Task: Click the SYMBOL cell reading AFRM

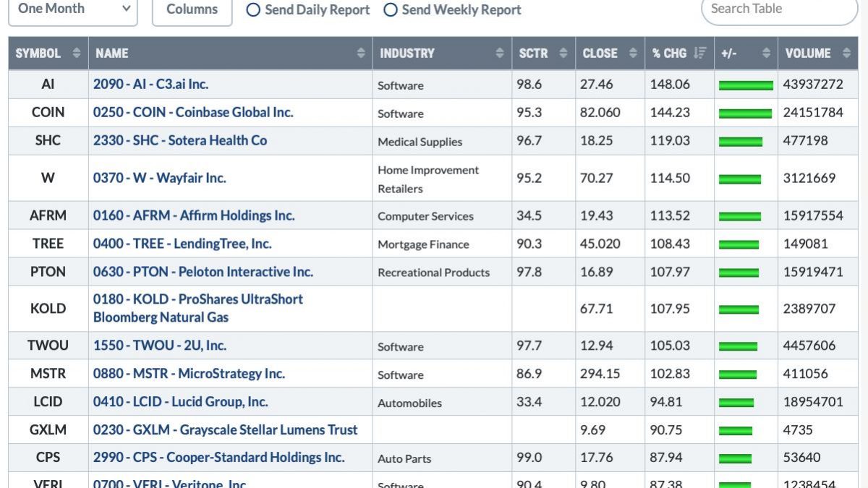Action: coord(48,215)
